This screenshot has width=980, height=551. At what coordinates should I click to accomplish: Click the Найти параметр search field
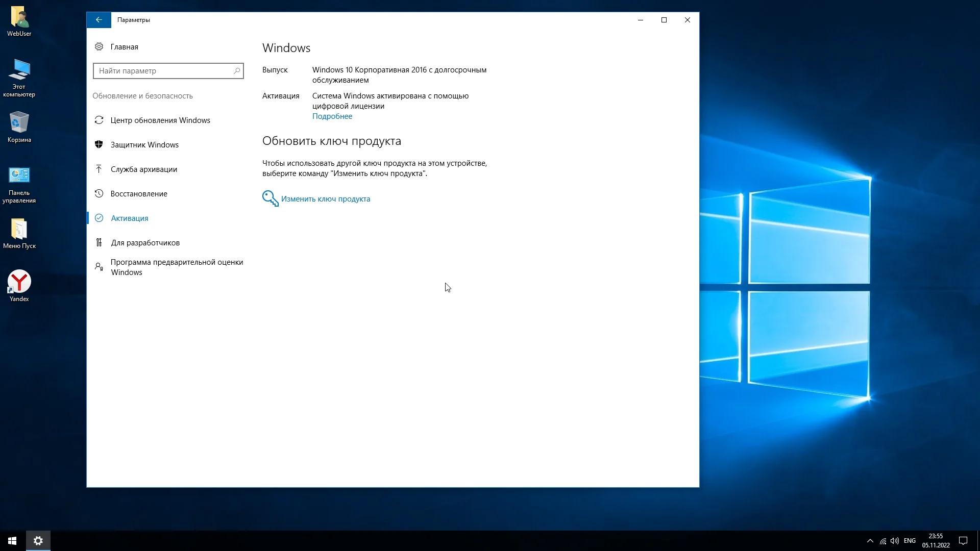coord(162,71)
